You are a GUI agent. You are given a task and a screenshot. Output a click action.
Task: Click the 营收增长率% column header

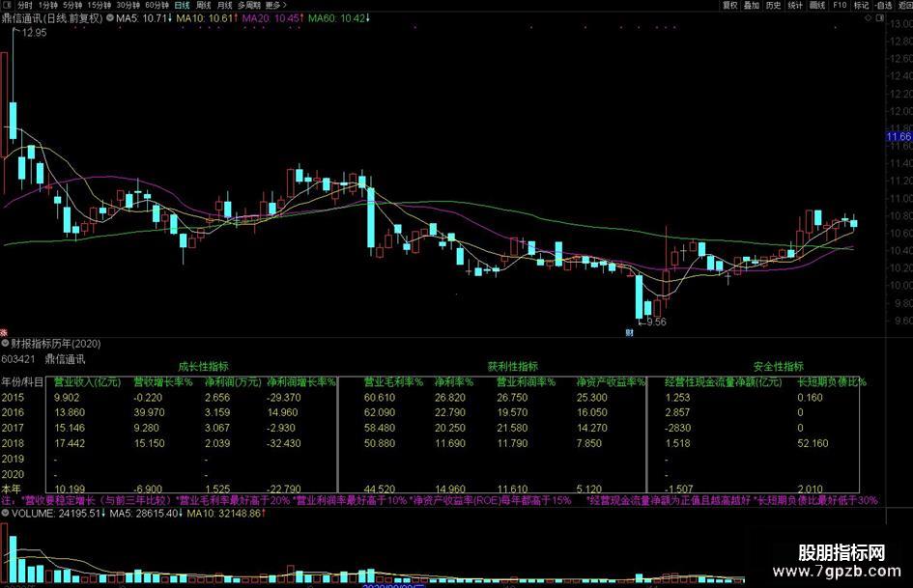tap(163, 382)
